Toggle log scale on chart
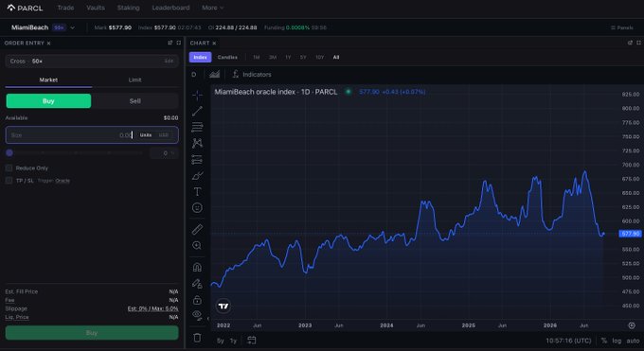Image resolution: width=644 pixels, height=351 pixels. point(617,341)
